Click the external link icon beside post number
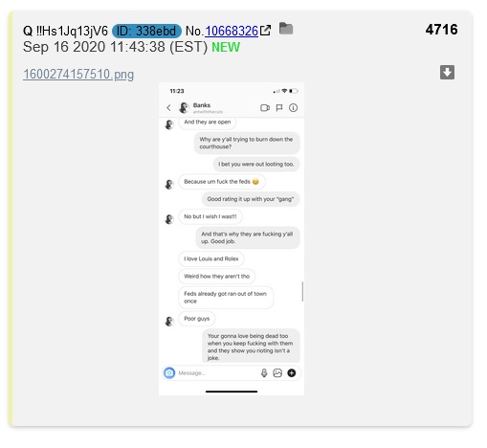This screenshot has height=448, width=487. (265, 31)
